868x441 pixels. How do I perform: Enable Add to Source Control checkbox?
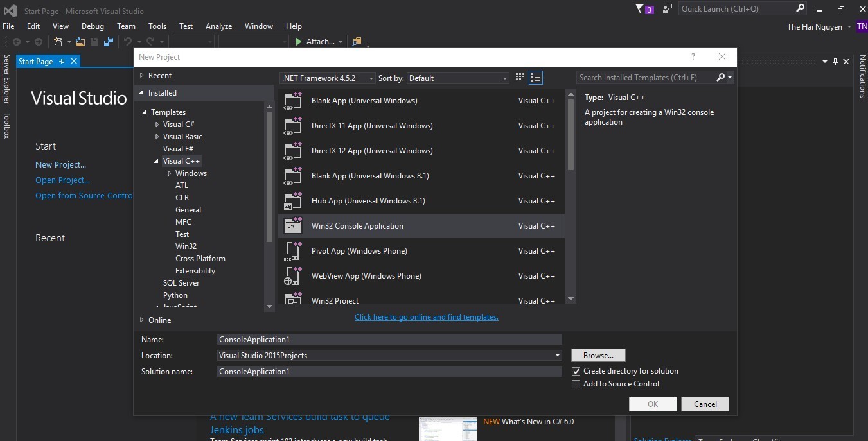click(576, 384)
